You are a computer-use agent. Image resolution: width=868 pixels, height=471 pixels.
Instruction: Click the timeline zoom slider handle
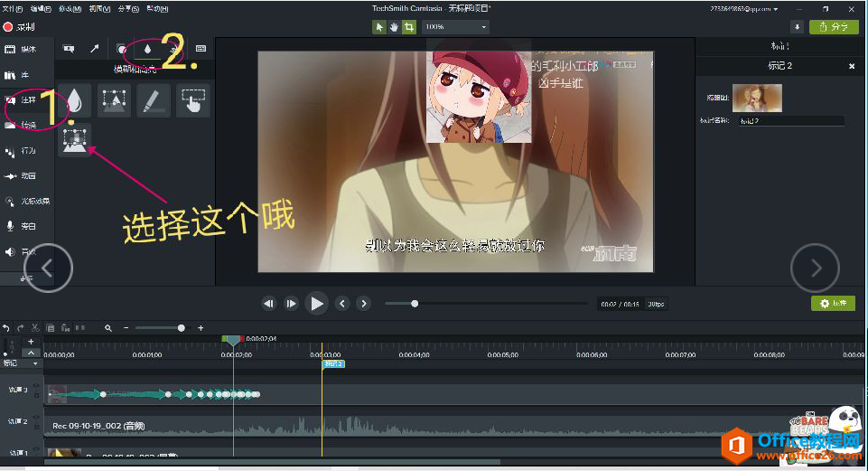pyautogui.click(x=181, y=328)
